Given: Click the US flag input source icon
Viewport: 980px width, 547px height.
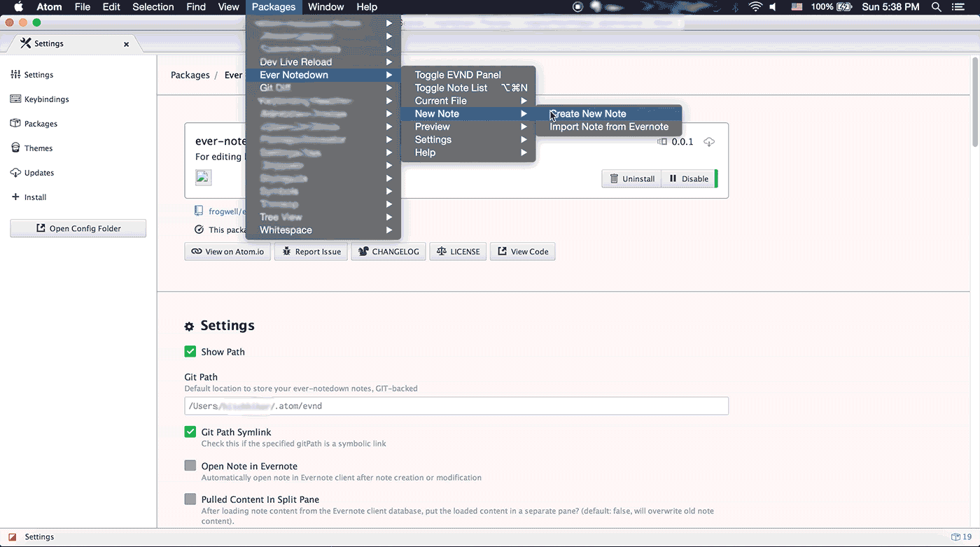Looking at the screenshot, I should click(797, 7).
